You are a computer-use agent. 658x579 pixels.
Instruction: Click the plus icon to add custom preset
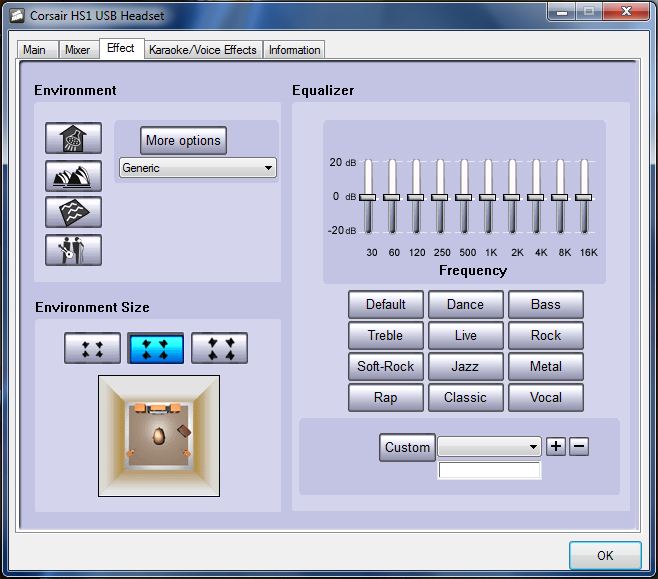pos(556,446)
